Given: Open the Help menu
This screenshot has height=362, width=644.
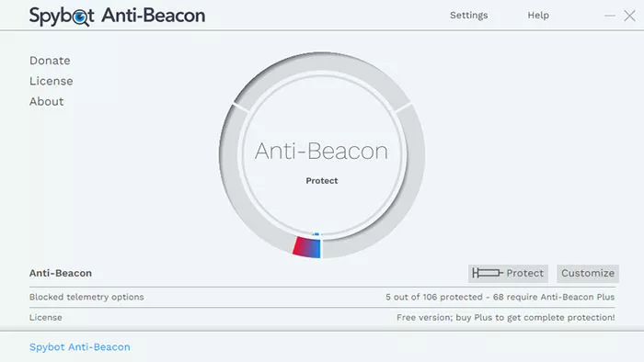Looking at the screenshot, I should (538, 16).
